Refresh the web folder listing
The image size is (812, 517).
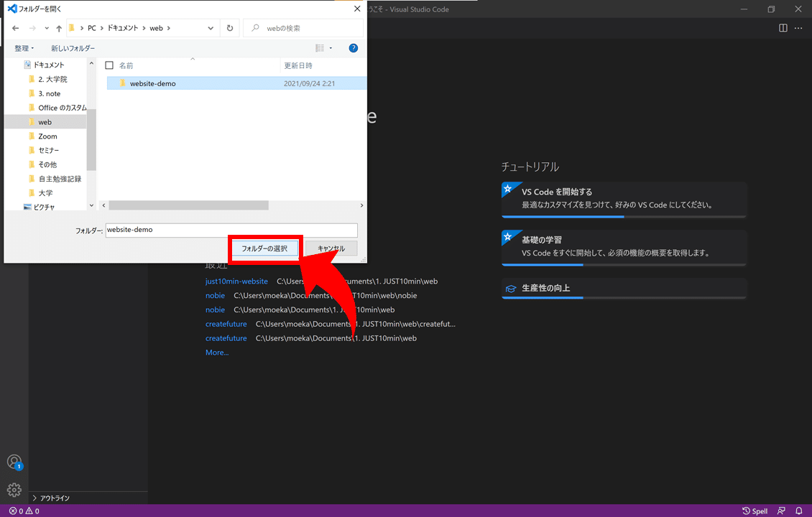coord(230,28)
